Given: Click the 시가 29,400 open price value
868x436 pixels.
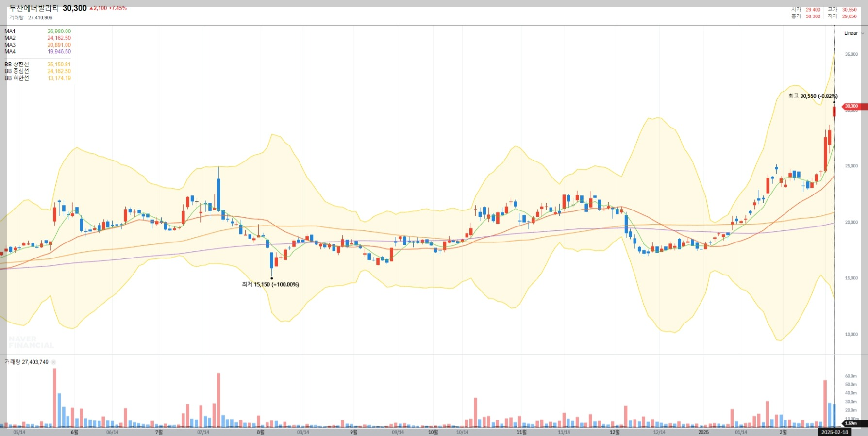Looking at the screenshot, I should pos(813,10).
